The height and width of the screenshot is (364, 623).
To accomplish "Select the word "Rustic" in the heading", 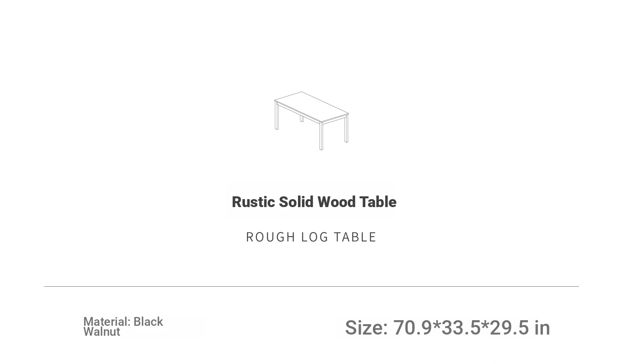I will 253,202.
